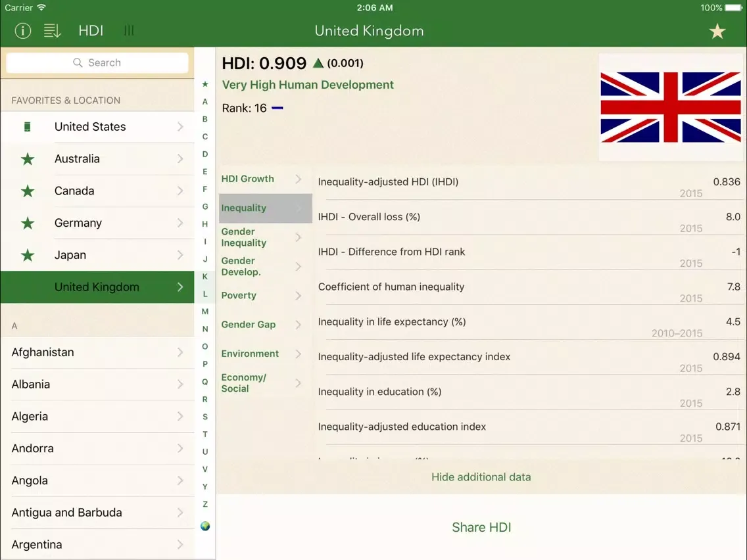Image resolution: width=747 pixels, height=560 pixels.
Task: Click the magnifier icon in the Search field
Action: pyautogui.click(x=78, y=62)
